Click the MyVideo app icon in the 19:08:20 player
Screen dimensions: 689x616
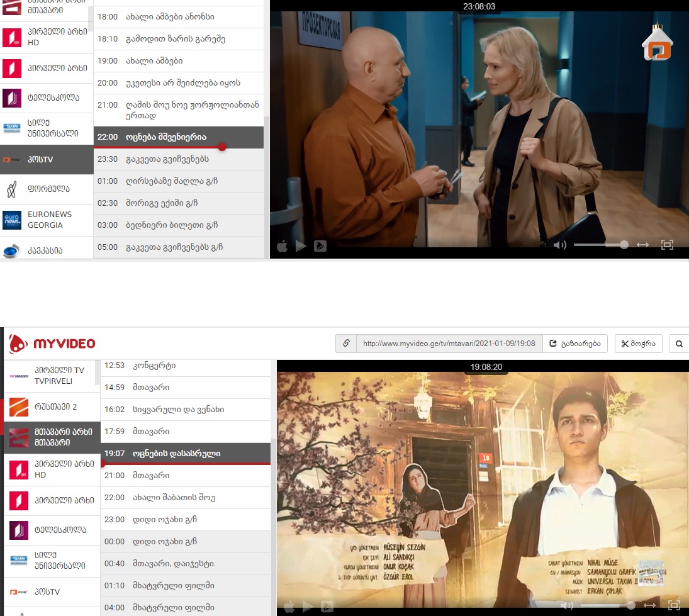327,607
